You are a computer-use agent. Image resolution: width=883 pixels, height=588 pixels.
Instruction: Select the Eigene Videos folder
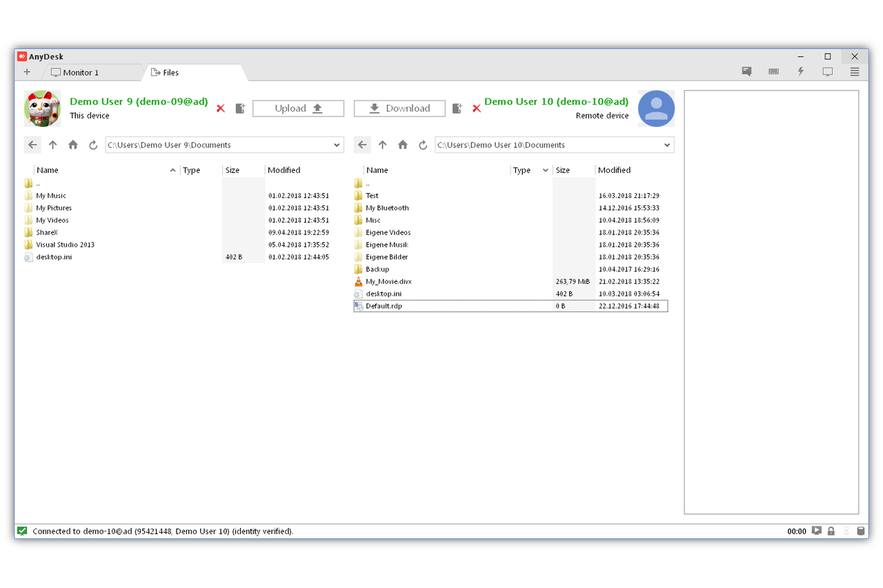(388, 232)
